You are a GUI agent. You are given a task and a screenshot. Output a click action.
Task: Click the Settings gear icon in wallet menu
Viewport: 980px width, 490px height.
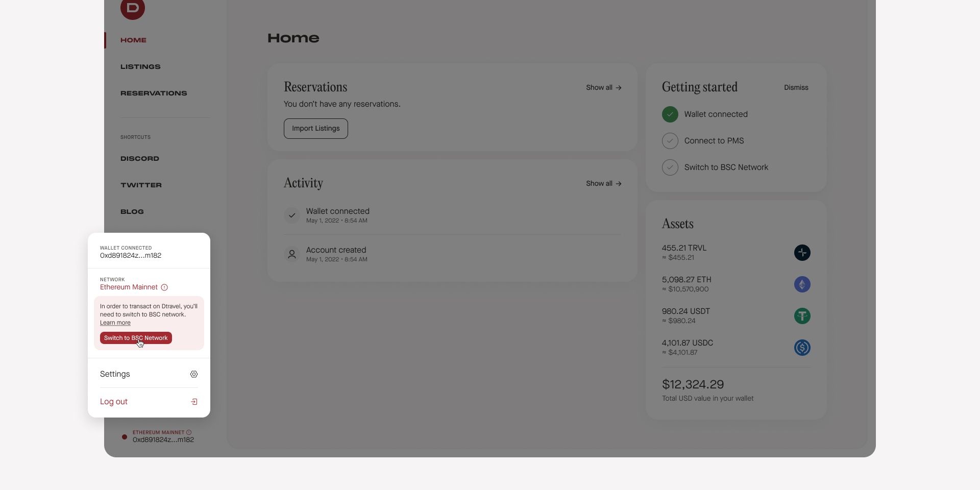194,374
